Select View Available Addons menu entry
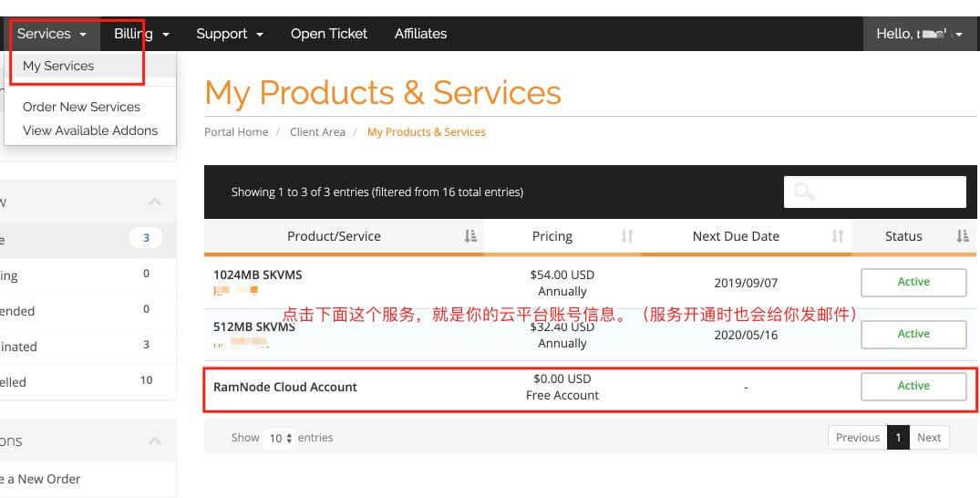 90,130
